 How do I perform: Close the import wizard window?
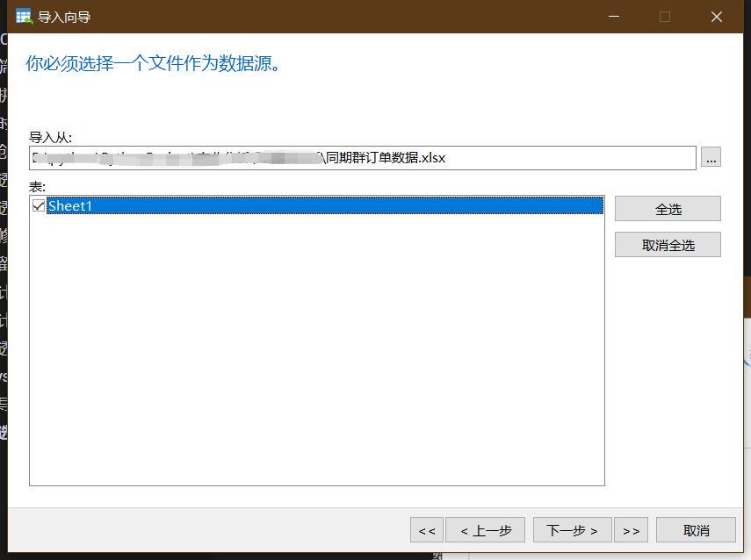click(717, 17)
